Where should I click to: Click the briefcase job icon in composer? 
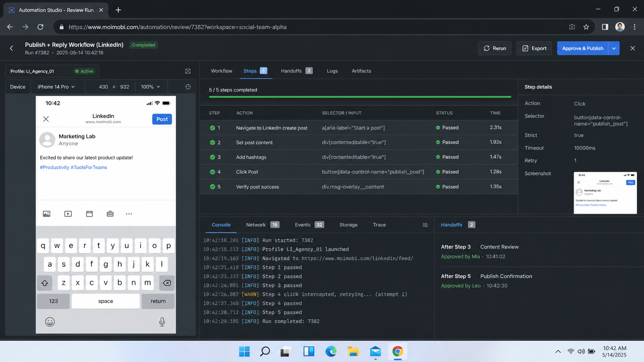[x=110, y=214]
